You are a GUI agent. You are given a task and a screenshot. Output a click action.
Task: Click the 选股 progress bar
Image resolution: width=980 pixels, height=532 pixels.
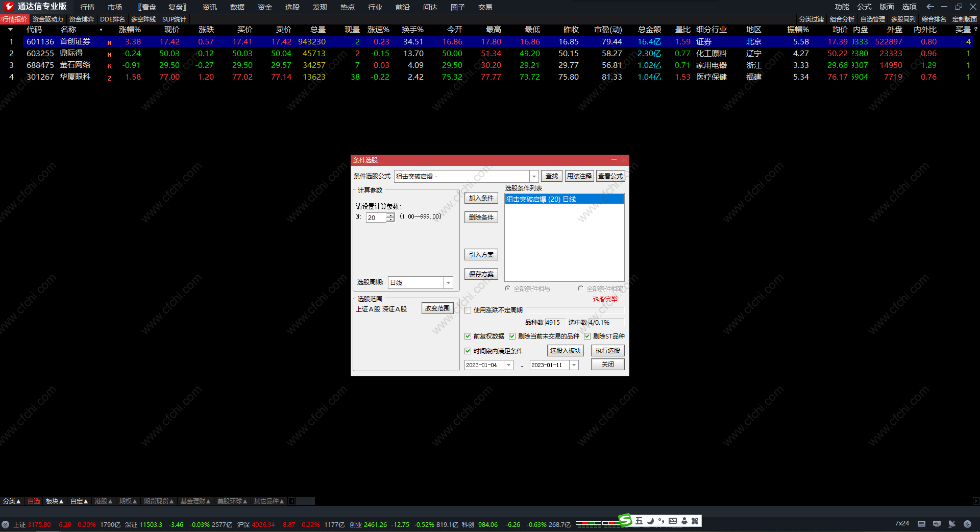[575, 310]
